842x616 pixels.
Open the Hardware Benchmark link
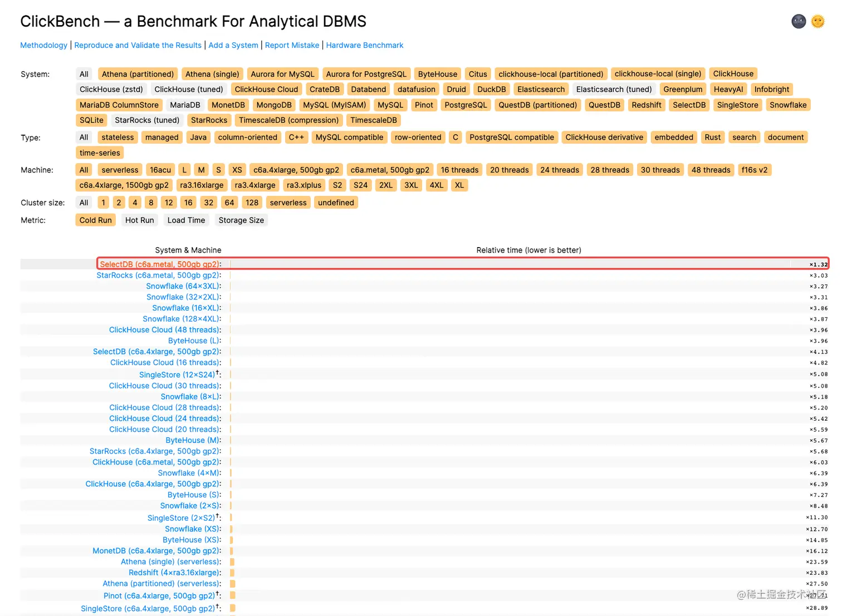click(x=365, y=45)
